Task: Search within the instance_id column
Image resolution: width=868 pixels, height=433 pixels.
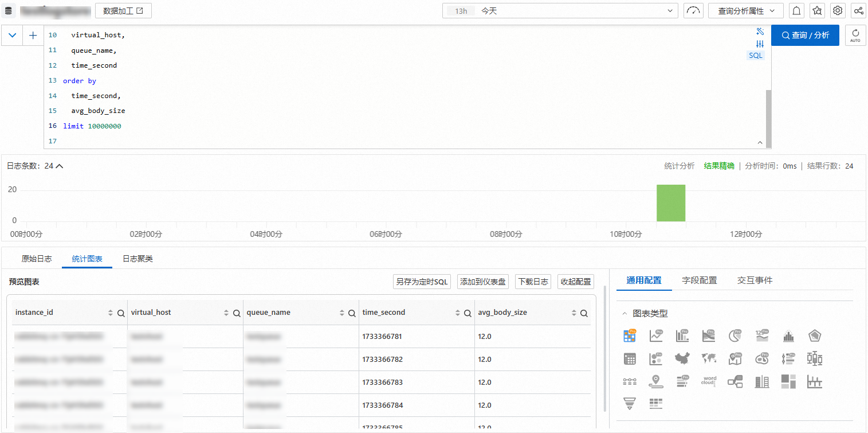Action: point(121,313)
